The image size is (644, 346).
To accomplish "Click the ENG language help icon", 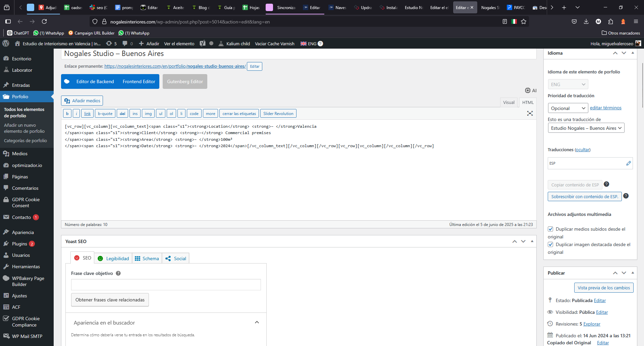I will click(x=320, y=44).
